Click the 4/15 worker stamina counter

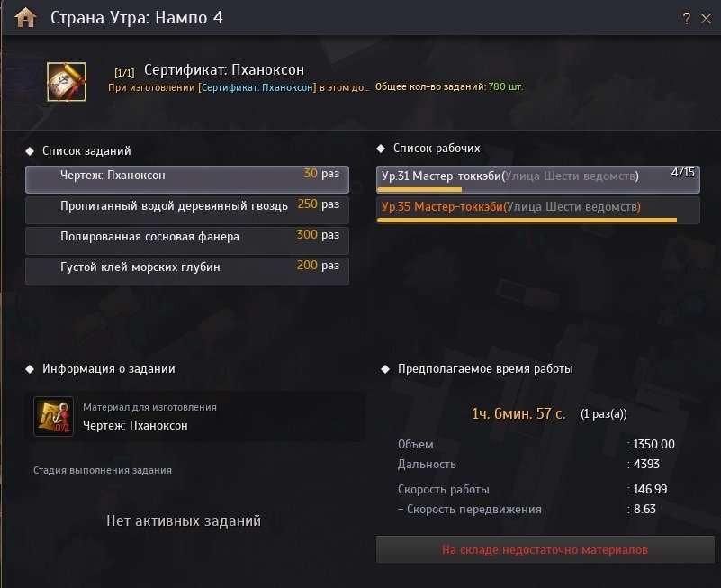(683, 172)
